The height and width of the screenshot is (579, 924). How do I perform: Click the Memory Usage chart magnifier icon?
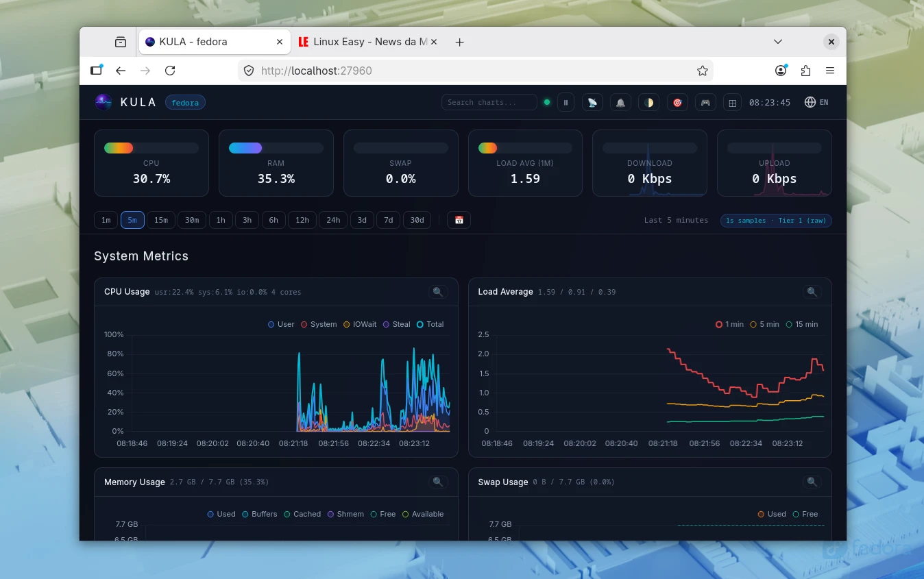(x=437, y=482)
